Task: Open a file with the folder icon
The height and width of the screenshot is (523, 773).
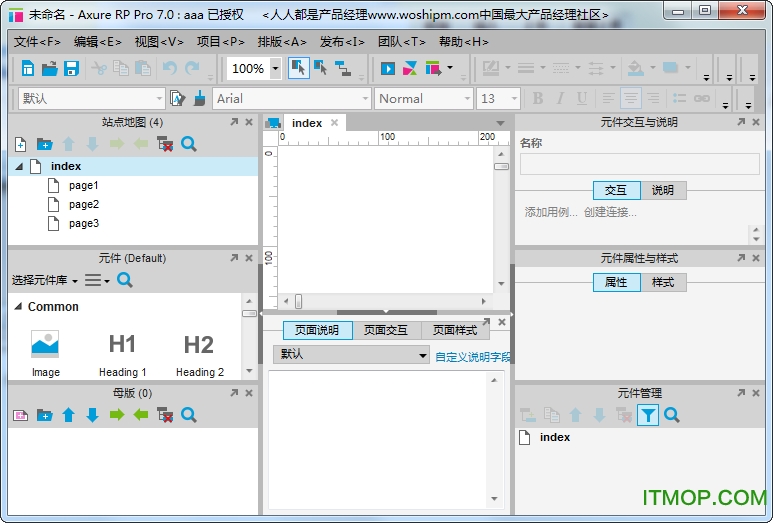Action: [x=49, y=68]
